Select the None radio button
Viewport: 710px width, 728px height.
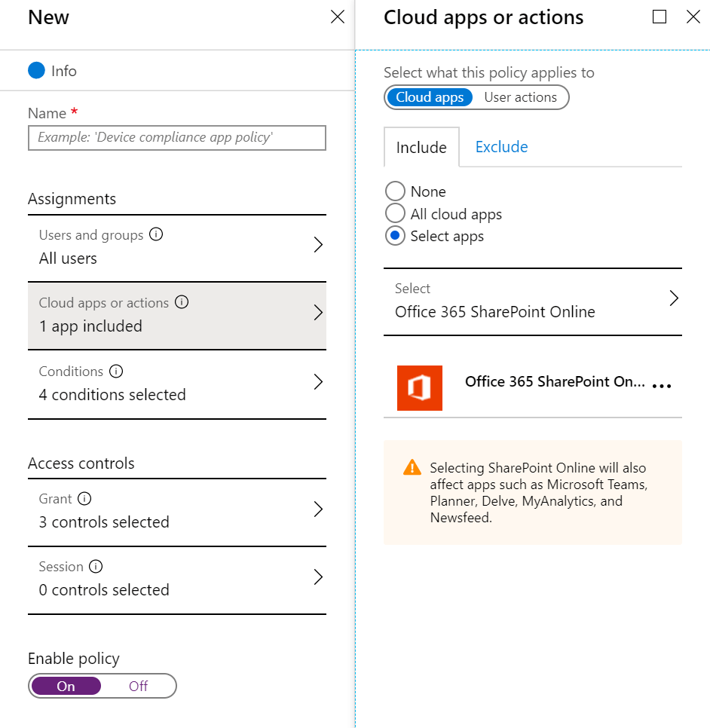pyautogui.click(x=395, y=191)
